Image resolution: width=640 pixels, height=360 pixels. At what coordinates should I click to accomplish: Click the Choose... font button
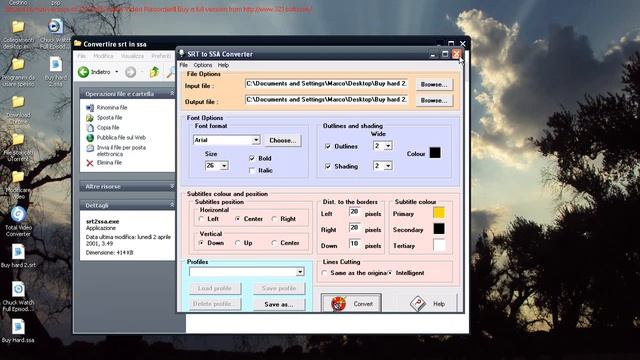(282, 140)
